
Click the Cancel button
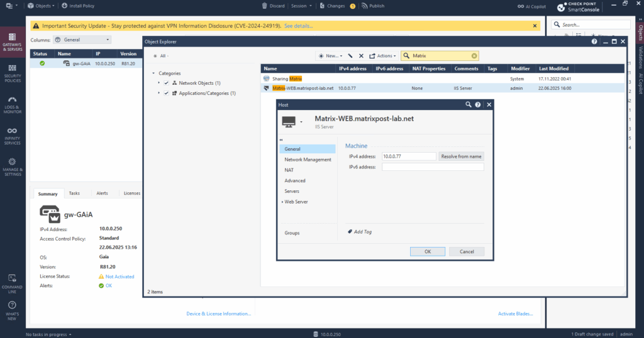467,251
